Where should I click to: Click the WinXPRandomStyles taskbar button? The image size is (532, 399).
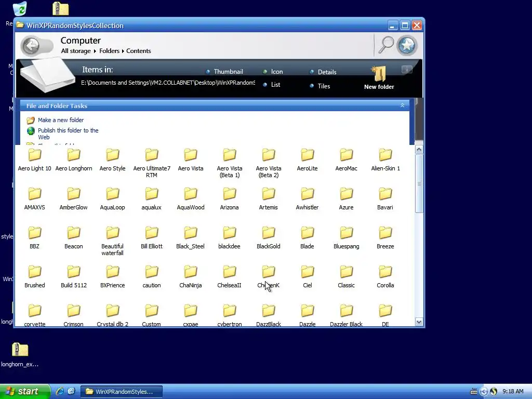(122, 392)
